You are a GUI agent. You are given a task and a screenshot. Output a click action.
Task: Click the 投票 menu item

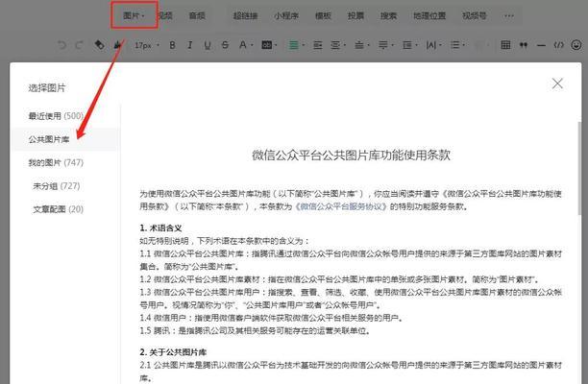[355, 15]
